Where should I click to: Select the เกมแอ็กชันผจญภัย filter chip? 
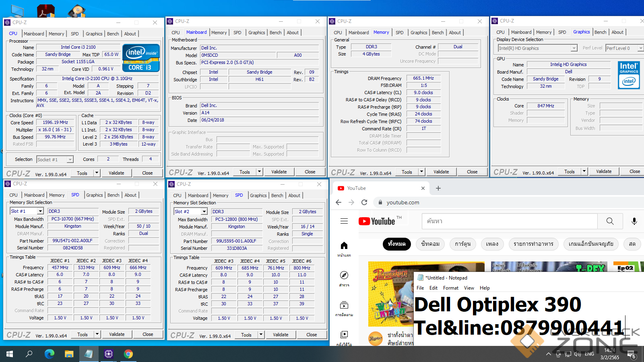click(591, 244)
